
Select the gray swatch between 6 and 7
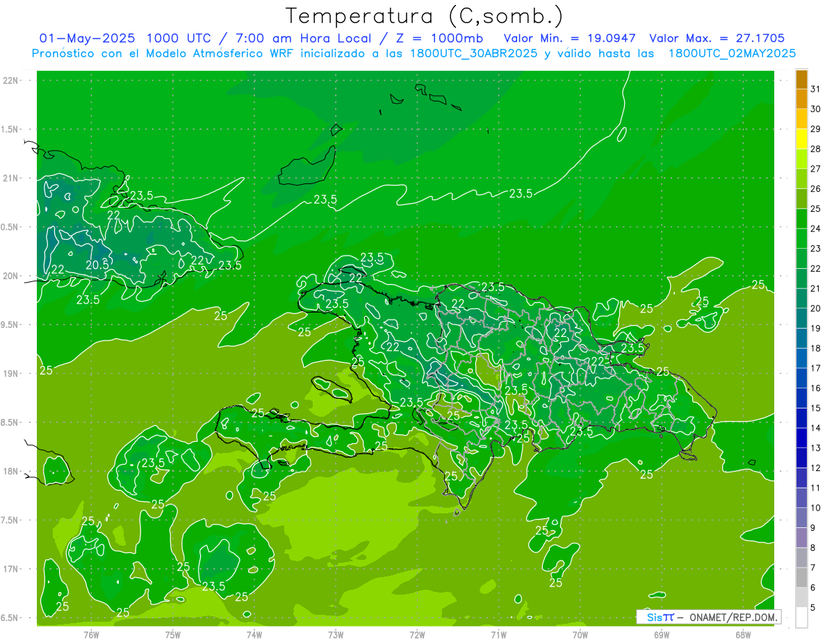tap(801, 577)
